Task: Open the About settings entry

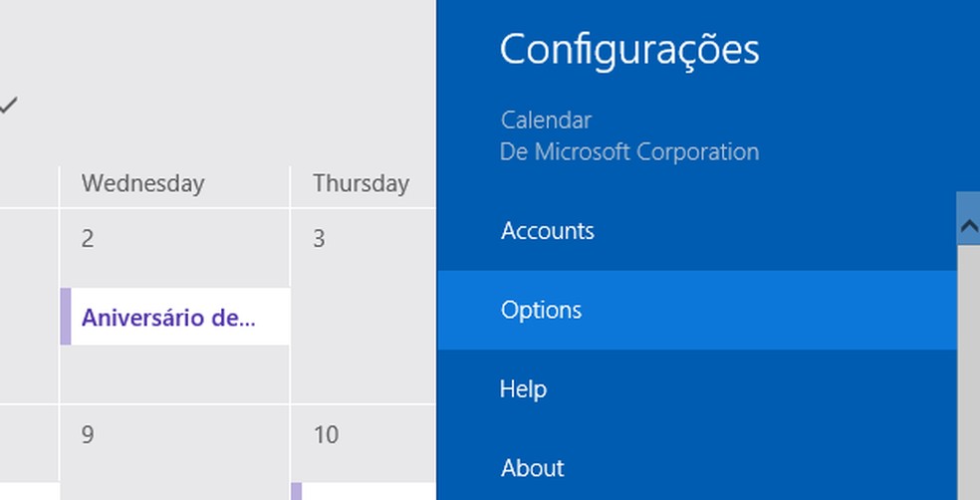Action: pos(533,467)
